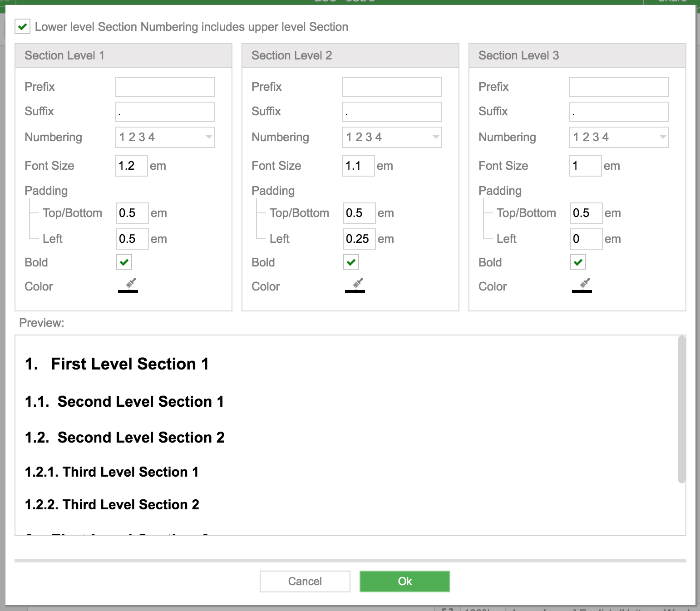This screenshot has width=700, height=611.
Task: Click the 'Section Level 1' panel header
Action: click(x=123, y=56)
